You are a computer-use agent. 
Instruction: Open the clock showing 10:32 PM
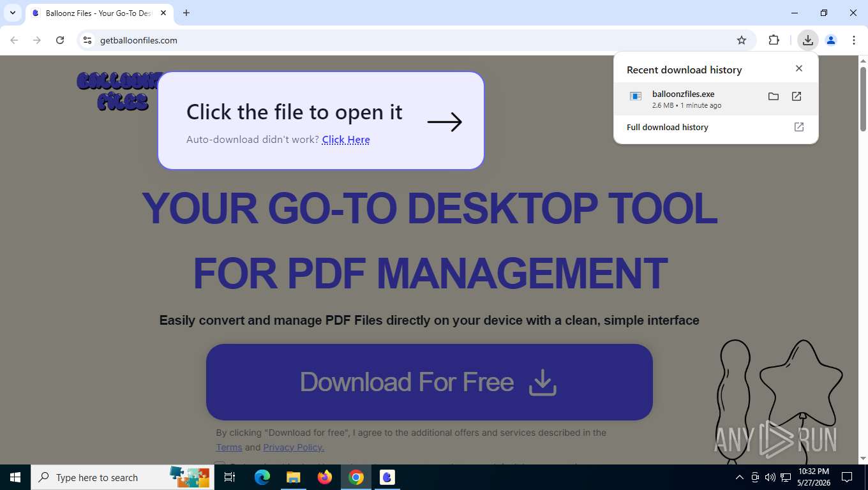(x=814, y=477)
